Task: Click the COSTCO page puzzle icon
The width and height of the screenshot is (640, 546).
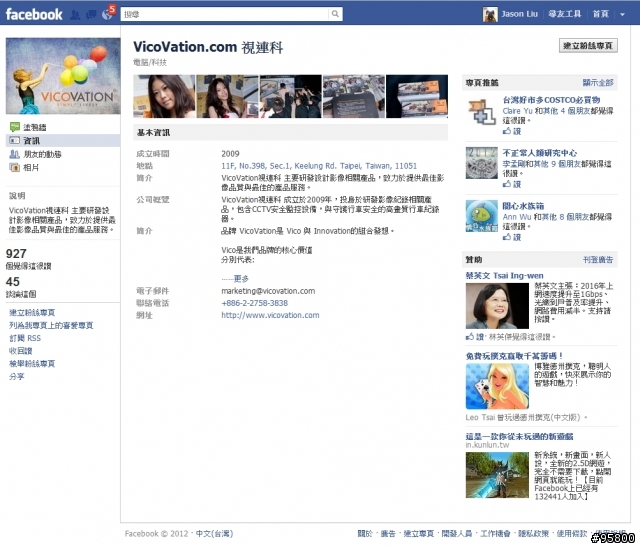Action: (482, 111)
